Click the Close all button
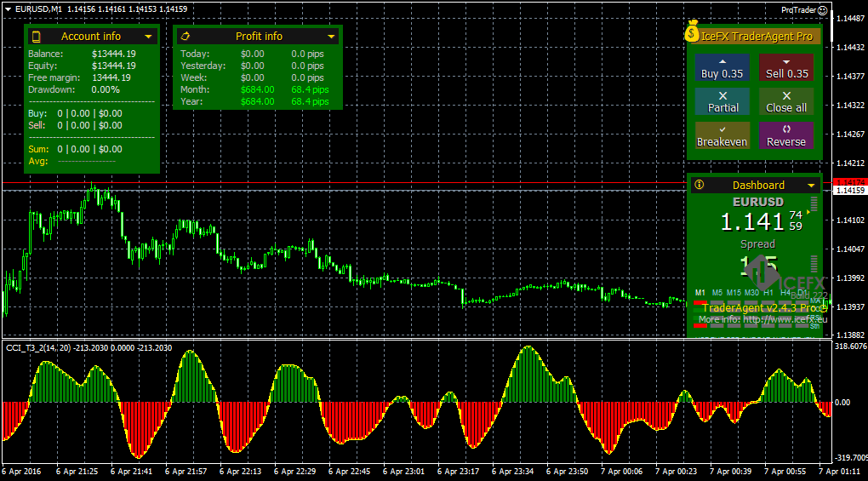Image resolution: width=868 pixels, height=481 pixels. pos(786,101)
